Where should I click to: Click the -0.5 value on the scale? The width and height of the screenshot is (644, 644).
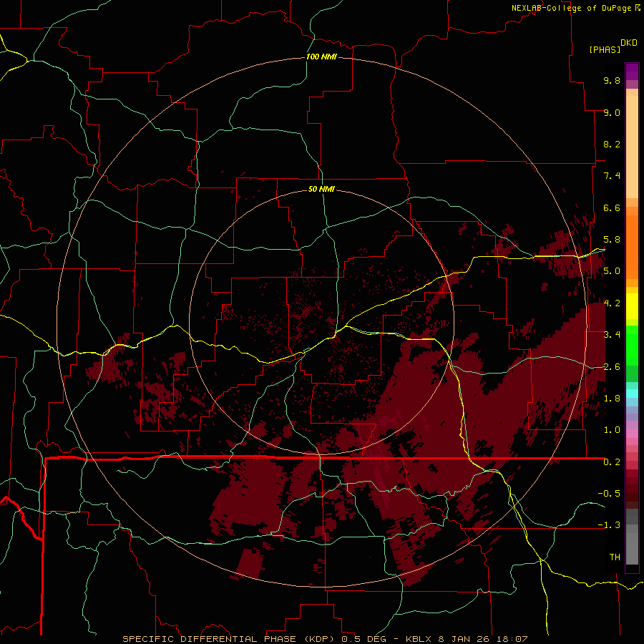(x=609, y=494)
